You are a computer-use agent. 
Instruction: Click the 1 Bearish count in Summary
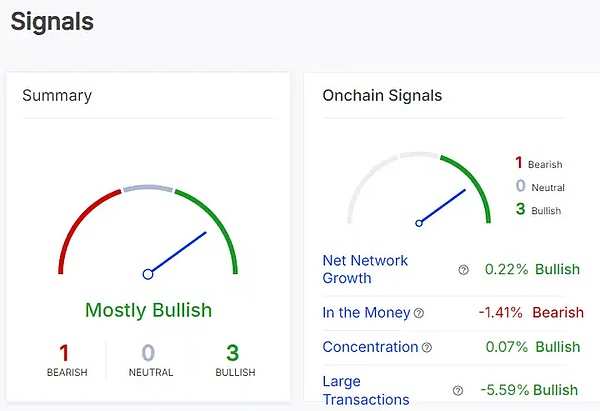pyautogui.click(x=67, y=360)
